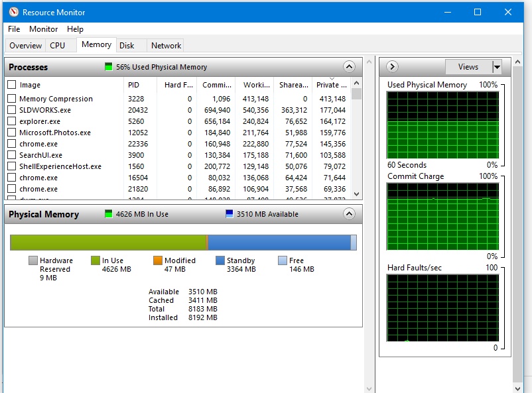Viewport: 532px width, 393px height.
Task: Click the process list scrollbar down arrow
Action: pos(356,194)
